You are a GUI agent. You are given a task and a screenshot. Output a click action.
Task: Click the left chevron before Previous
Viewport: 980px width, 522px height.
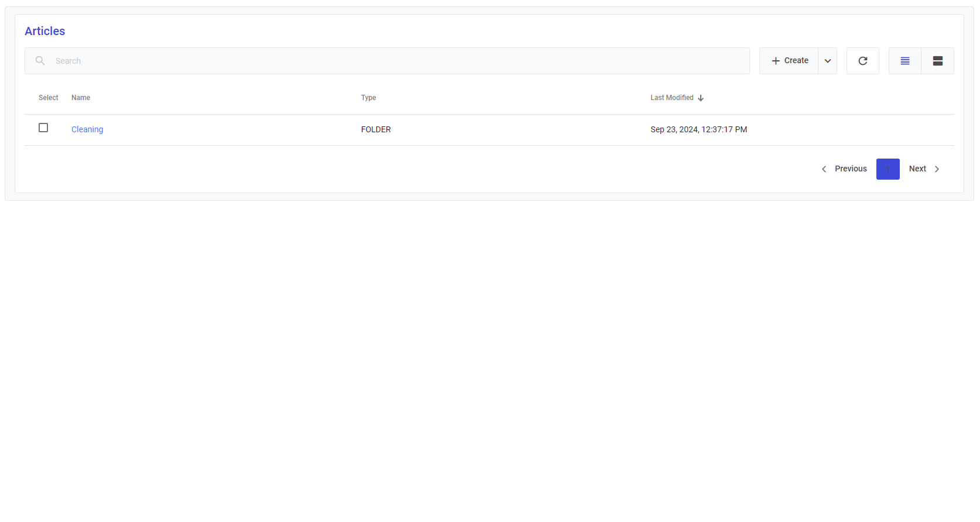(824, 169)
